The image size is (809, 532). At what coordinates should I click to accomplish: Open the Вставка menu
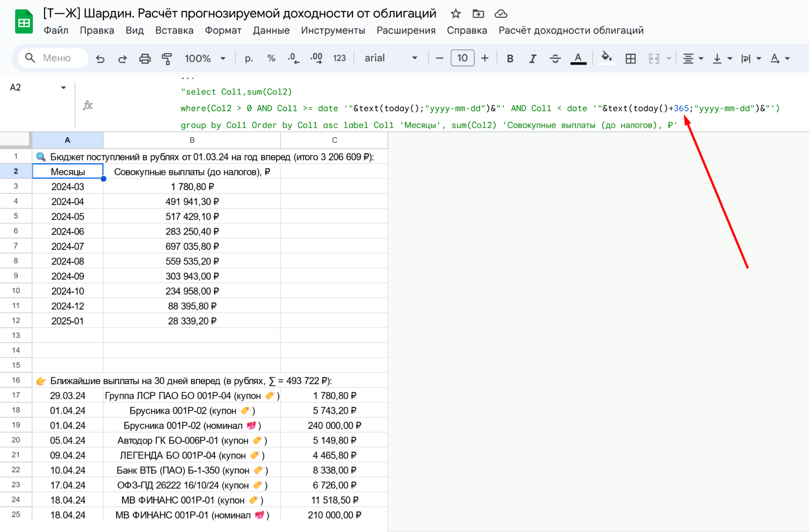coord(174,30)
